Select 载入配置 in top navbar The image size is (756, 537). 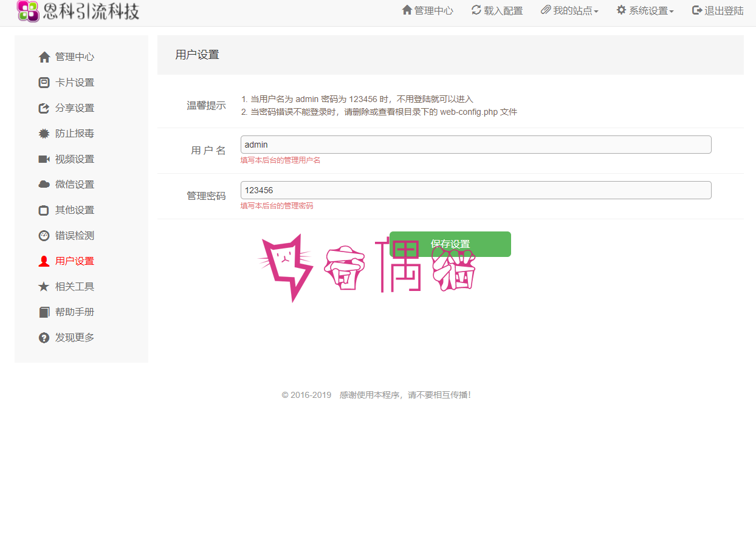coord(497,11)
